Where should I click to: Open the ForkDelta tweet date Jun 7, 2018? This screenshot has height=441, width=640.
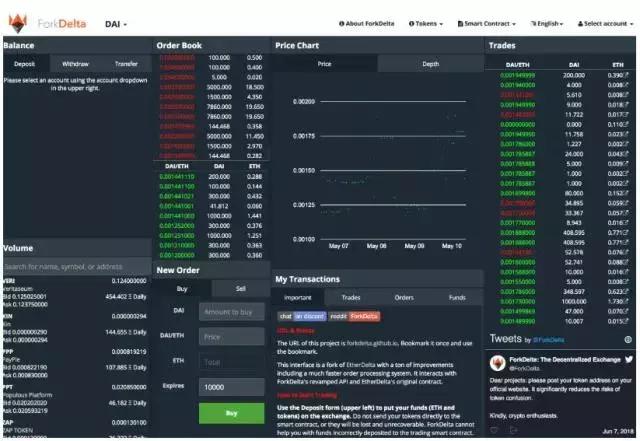pyautogui.click(x=618, y=431)
